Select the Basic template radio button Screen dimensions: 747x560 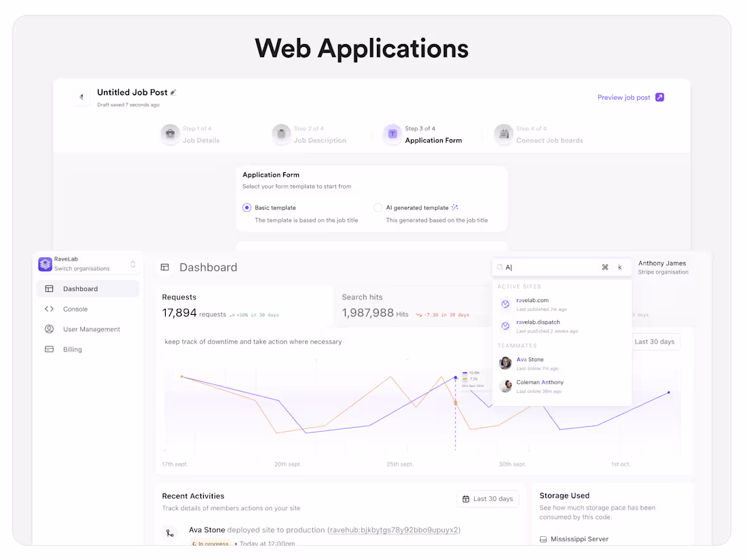point(247,207)
